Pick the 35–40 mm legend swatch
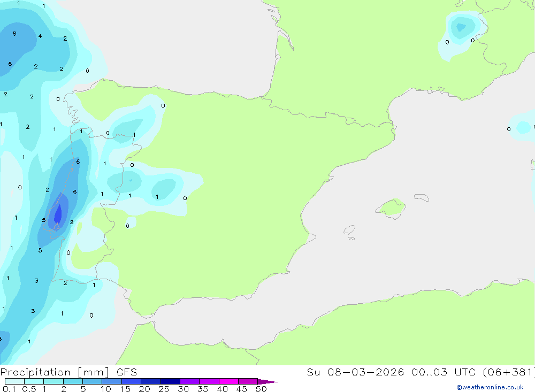 pos(209,381)
